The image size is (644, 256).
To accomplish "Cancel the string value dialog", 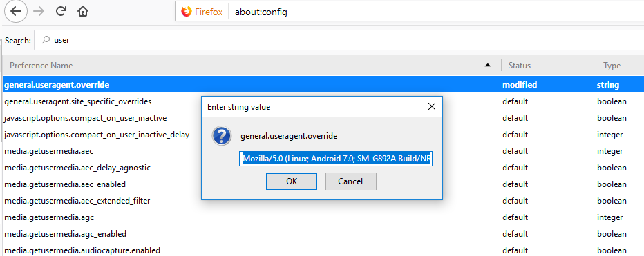I will pos(350,181).
